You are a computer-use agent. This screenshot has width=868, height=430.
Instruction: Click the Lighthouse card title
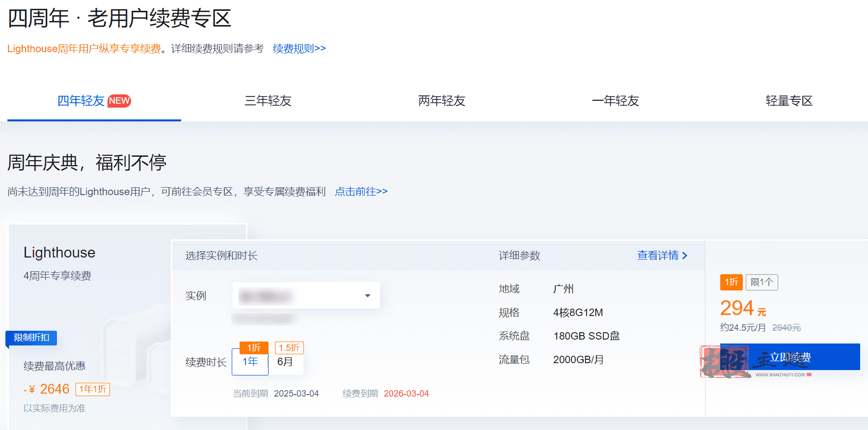59,253
